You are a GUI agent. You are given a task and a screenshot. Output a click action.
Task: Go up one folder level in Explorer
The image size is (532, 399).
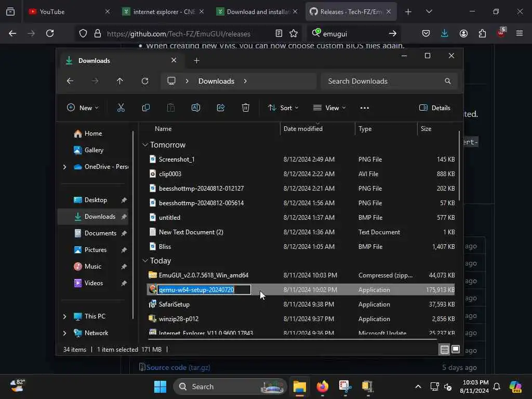120,81
